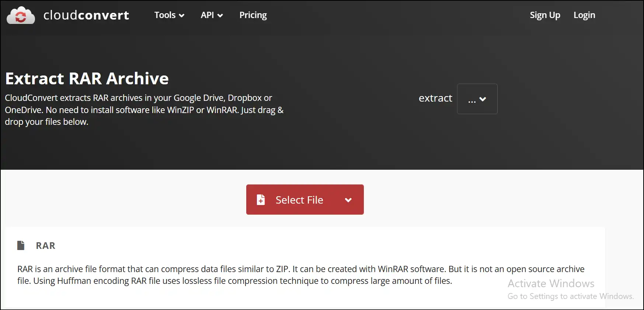This screenshot has width=644, height=310.
Task: Click the RAR format heading
Action: pyautogui.click(x=45, y=246)
